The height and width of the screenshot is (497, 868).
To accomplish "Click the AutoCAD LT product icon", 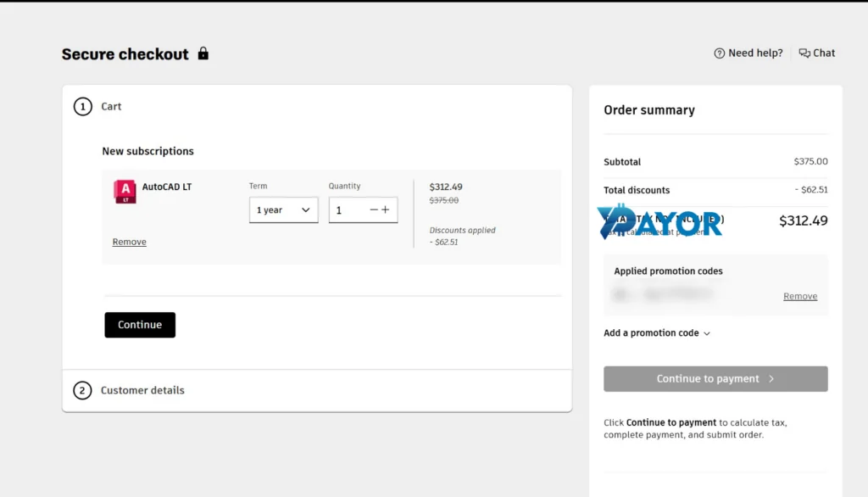I will (x=125, y=192).
